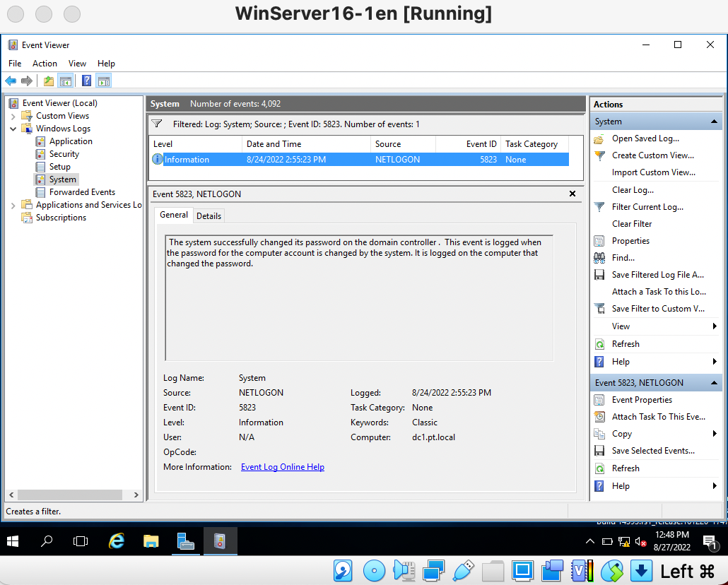Open the File menu
Screen dimensions: 728x585
point(15,64)
